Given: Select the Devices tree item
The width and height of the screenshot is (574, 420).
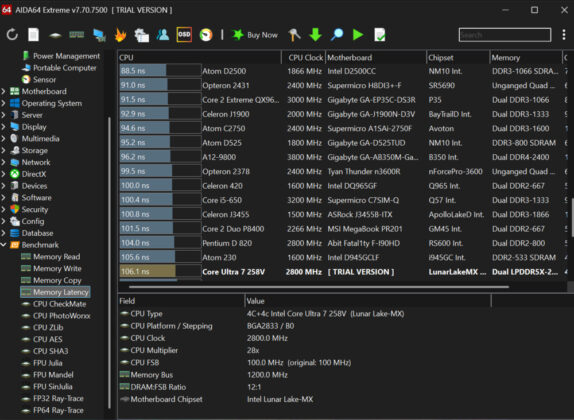Looking at the screenshot, I should 29,186.
